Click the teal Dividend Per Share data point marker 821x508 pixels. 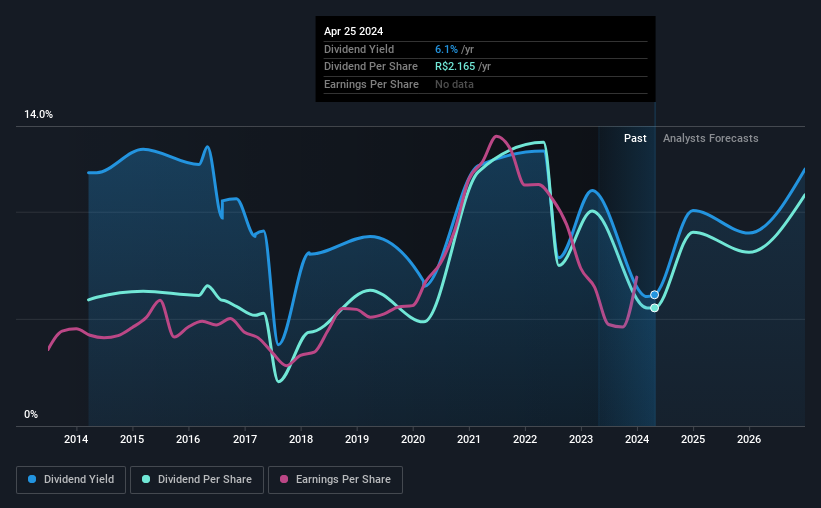click(654, 308)
